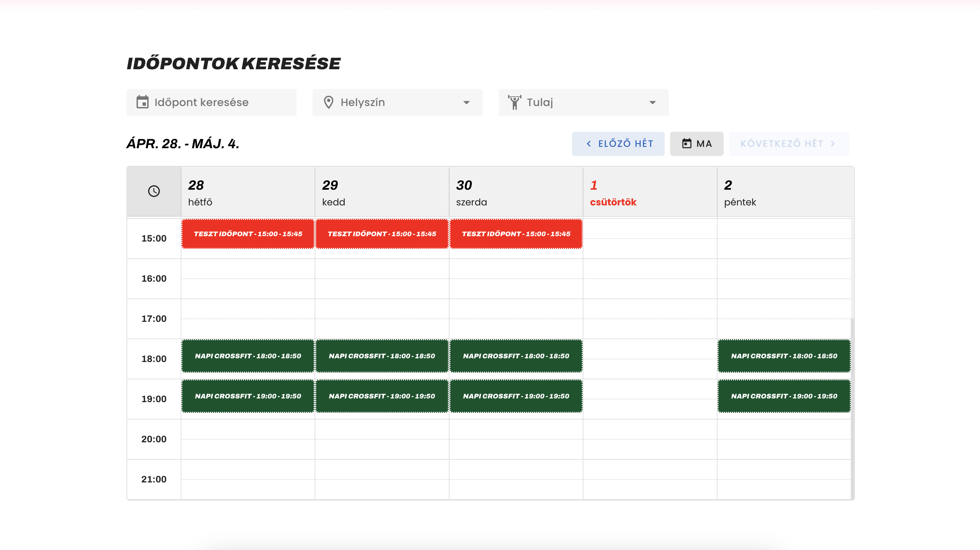The width and height of the screenshot is (980, 550).
Task: Open Wednesday's Teszt időpont 15:00 event
Action: tap(516, 234)
